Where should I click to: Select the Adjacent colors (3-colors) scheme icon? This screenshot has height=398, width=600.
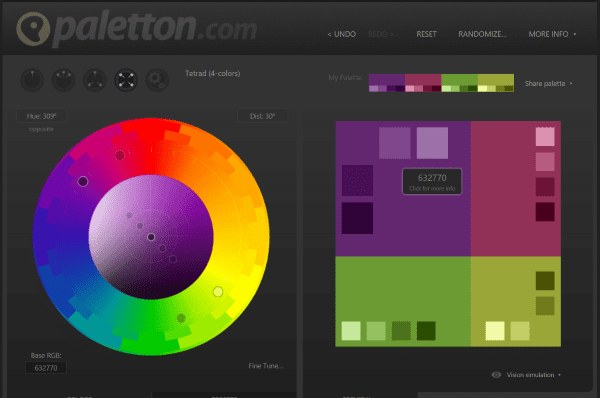click(64, 80)
